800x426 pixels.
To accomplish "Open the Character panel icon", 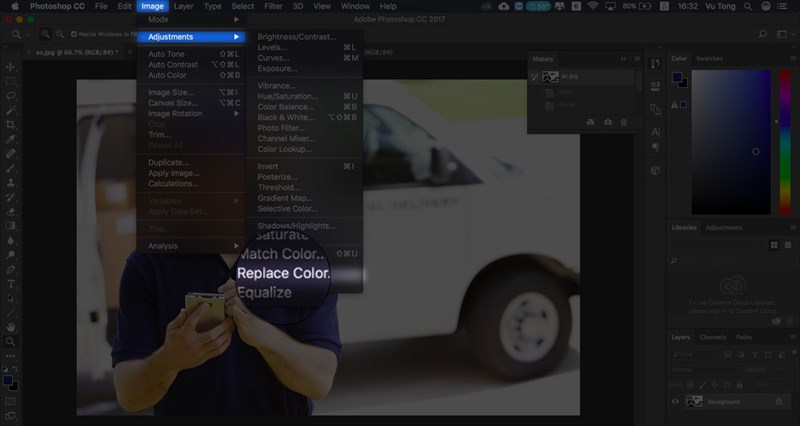I will point(656,132).
